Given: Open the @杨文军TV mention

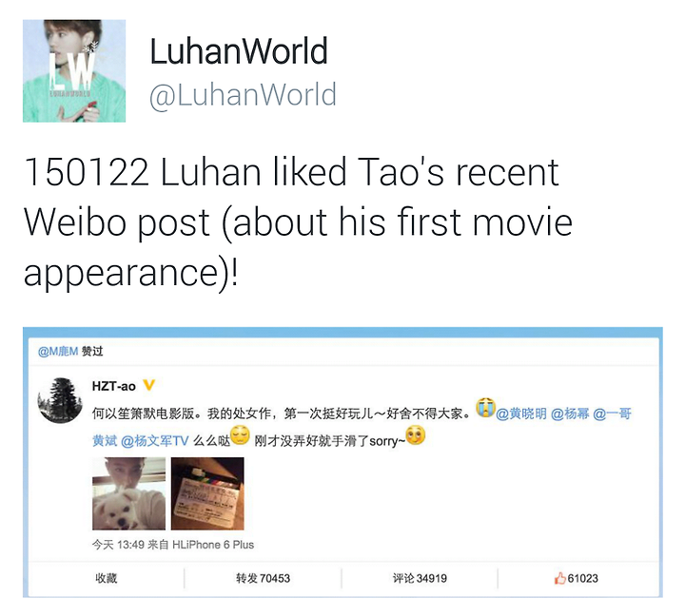Looking at the screenshot, I should pyautogui.click(x=155, y=441).
